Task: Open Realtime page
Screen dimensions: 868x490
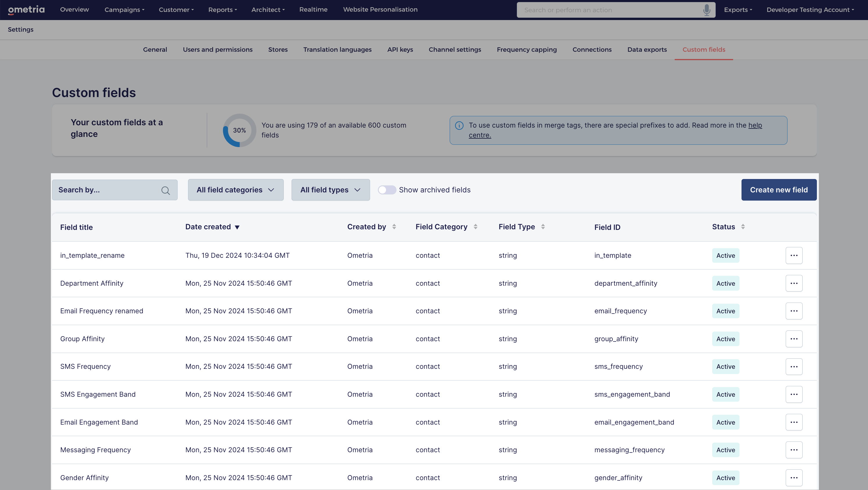Action: point(313,9)
